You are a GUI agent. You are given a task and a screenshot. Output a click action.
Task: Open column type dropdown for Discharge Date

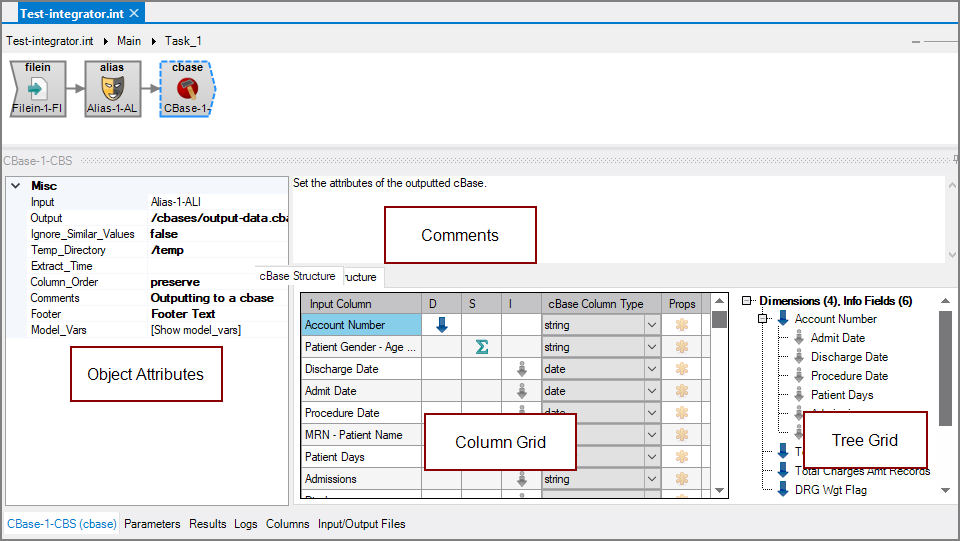pos(651,369)
